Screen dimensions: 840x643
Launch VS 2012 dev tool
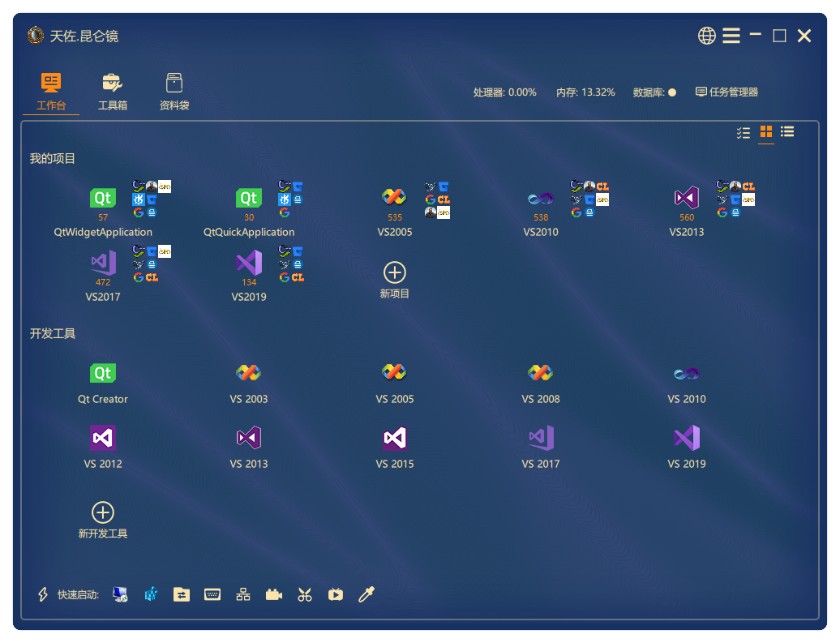pos(103,448)
